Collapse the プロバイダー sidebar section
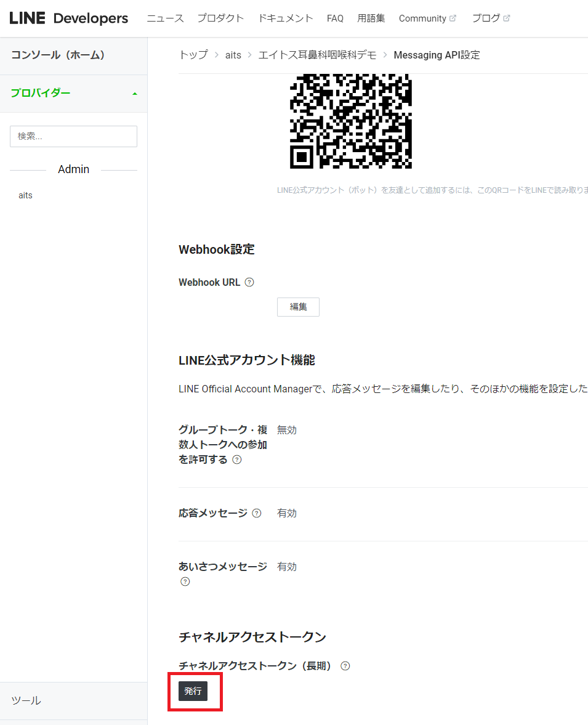 tap(134, 94)
